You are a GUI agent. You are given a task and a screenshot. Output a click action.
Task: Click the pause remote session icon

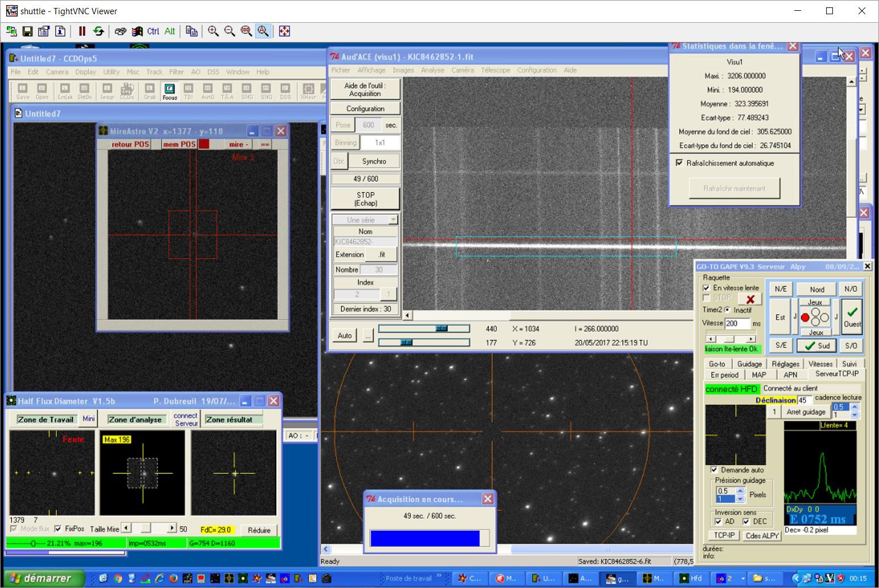click(82, 31)
